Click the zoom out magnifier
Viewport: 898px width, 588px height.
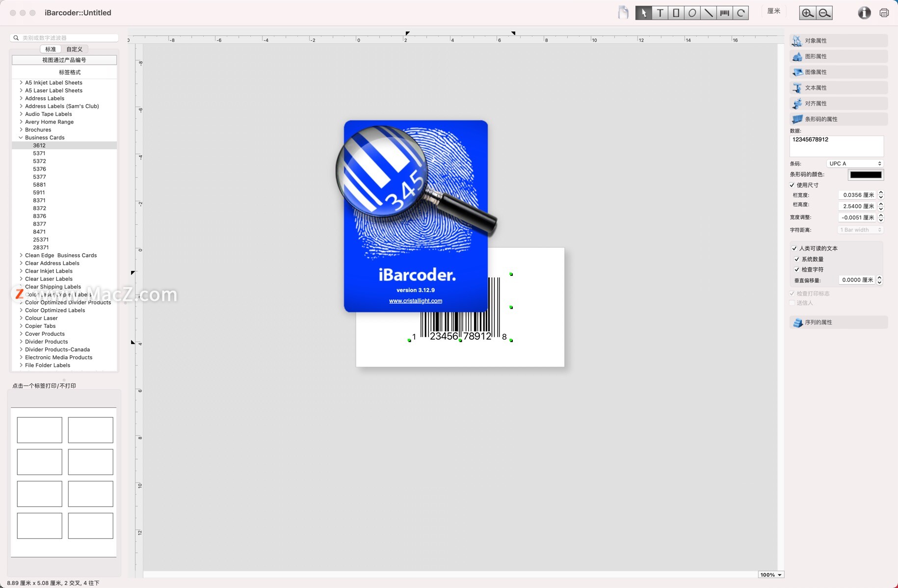(x=824, y=13)
